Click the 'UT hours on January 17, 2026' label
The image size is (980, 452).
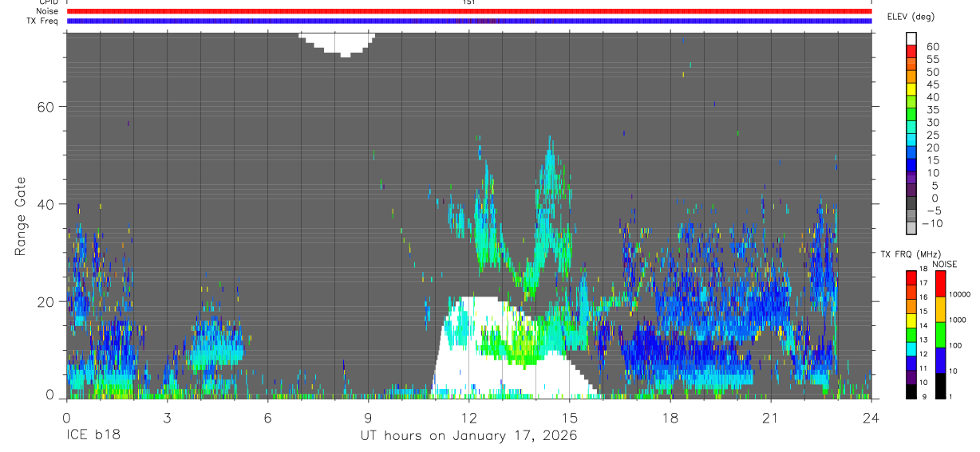pos(468,436)
